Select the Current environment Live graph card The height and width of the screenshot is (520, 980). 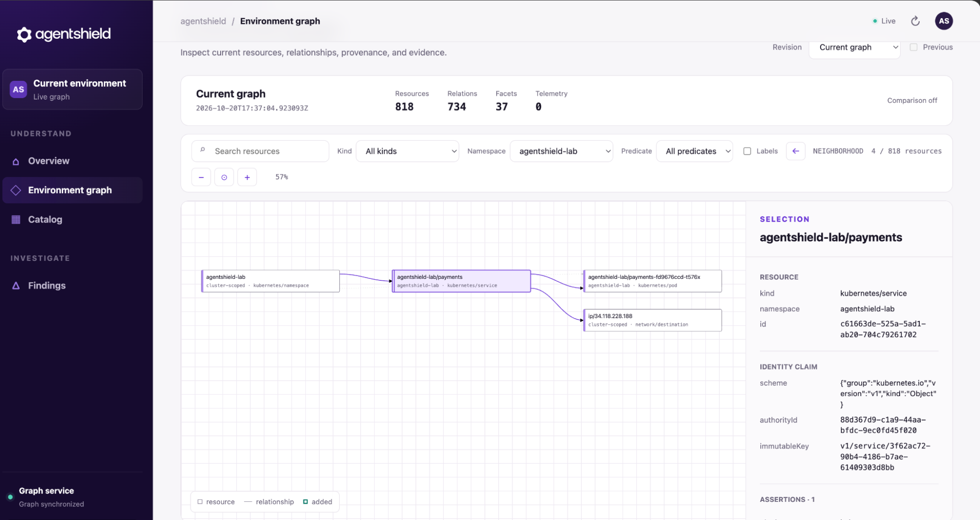coord(73,90)
